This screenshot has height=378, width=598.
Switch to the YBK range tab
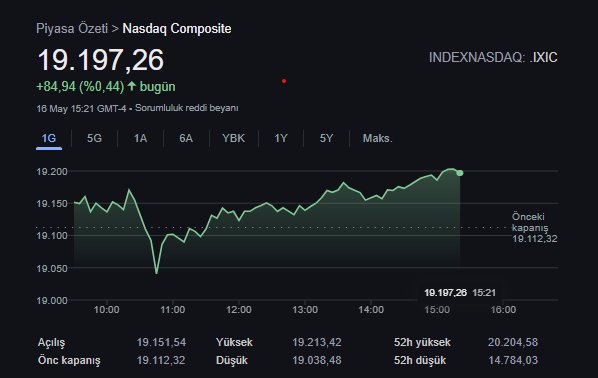pos(233,138)
